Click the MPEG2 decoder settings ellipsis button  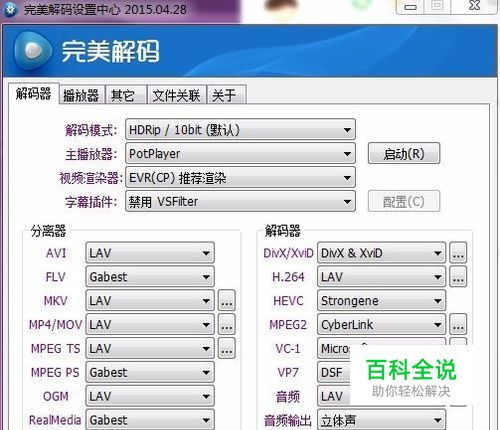(x=458, y=324)
